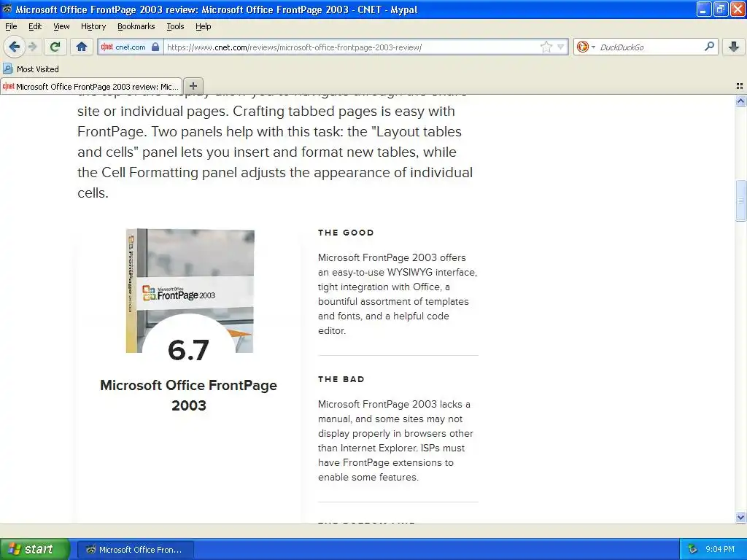Image resolution: width=747 pixels, height=560 pixels.
Task: Open the File menu
Action: 11,26
